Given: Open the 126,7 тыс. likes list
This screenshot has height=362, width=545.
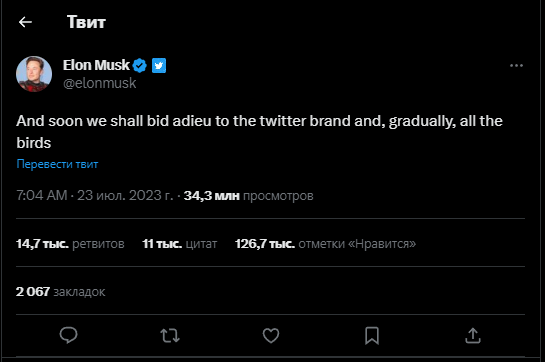Looking at the screenshot, I should click(325, 244).
